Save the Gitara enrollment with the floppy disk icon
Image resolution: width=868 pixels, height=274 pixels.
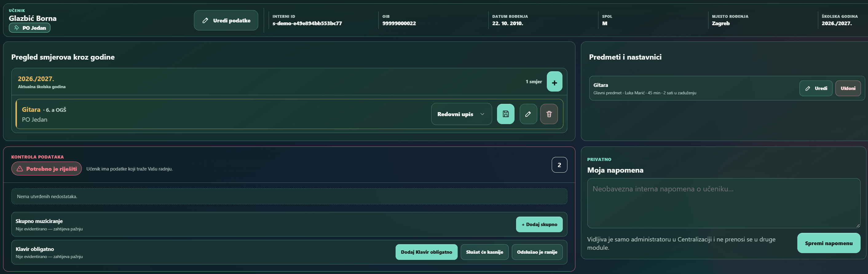tap(505, 114)
